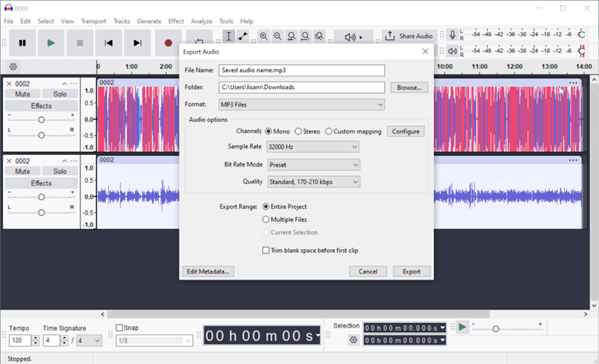This screenshot has height=364, width=599.
Task: Select the Envelope tool
Action: (243, 36)
